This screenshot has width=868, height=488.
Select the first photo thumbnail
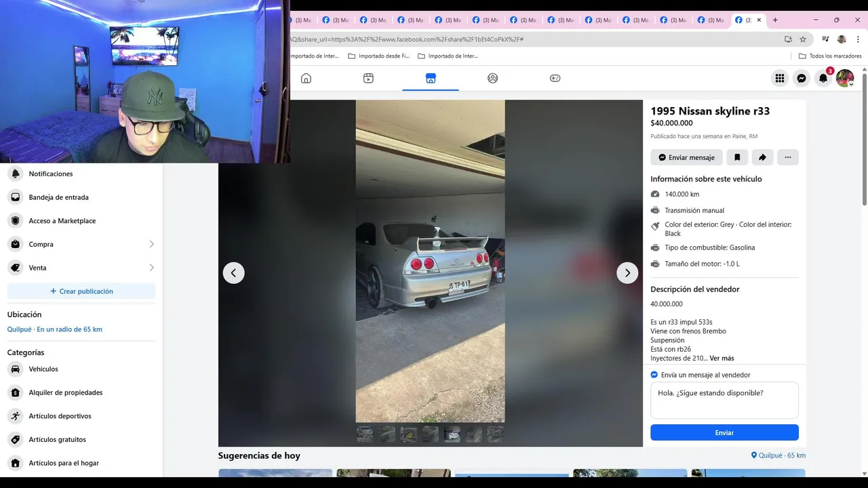click(x=365, y=434)
